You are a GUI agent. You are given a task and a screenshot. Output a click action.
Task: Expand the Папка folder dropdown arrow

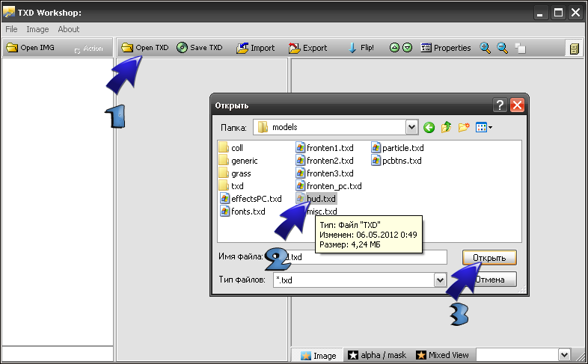pyautogui.click(x=411, y=127)
